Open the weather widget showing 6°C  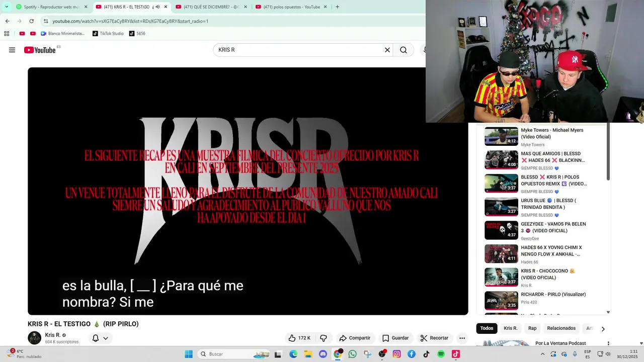[25, 354]
